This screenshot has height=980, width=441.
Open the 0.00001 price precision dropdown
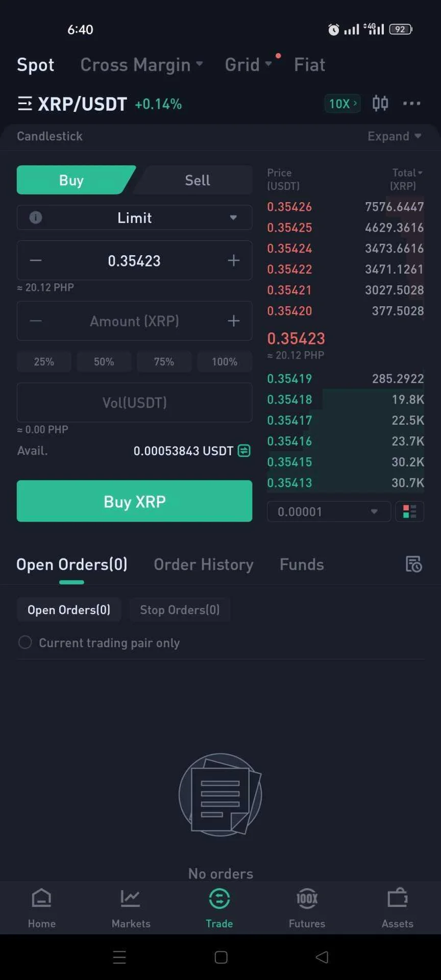coord(329,511)
